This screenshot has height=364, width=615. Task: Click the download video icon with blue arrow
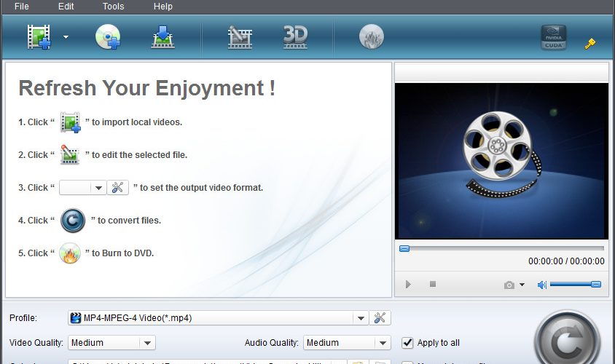coord(162,37)
